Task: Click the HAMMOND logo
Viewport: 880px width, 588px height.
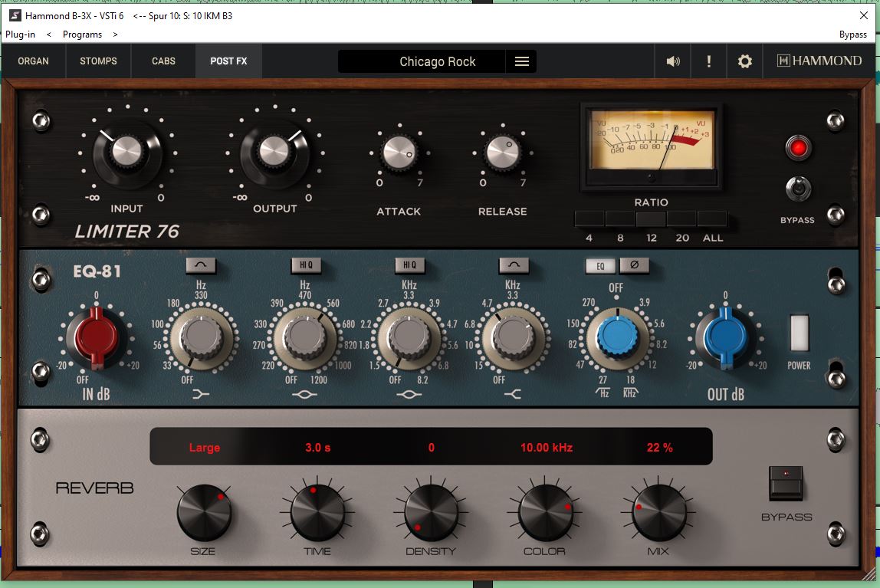Action: [819, 61]
